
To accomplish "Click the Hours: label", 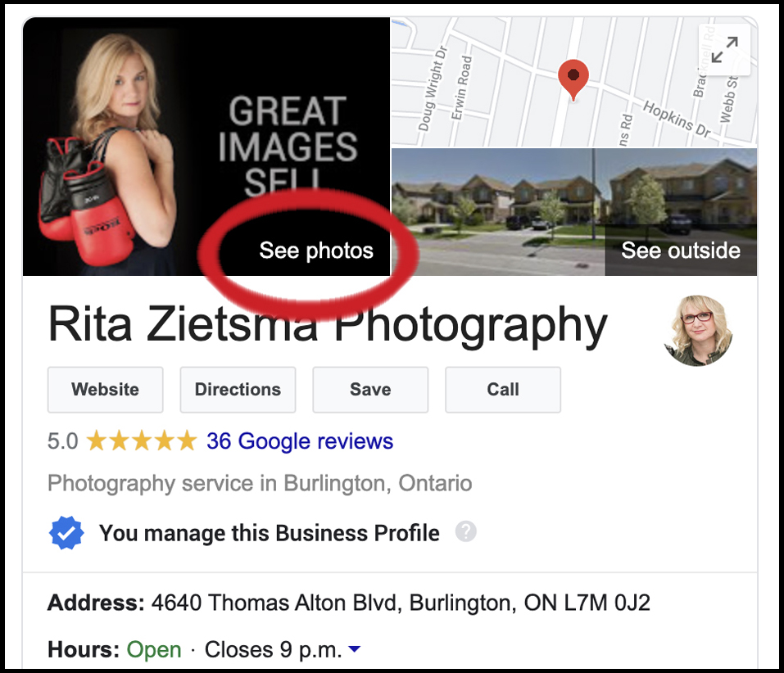I will 84,649.
